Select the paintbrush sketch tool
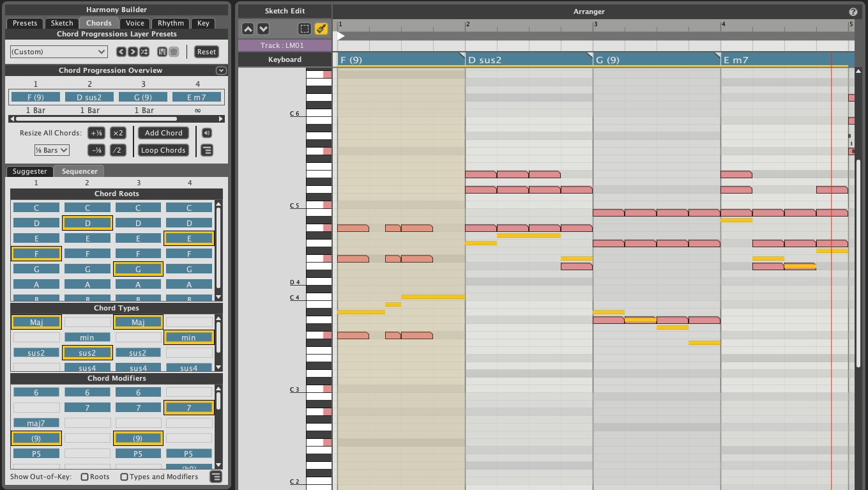 (321, 29)
